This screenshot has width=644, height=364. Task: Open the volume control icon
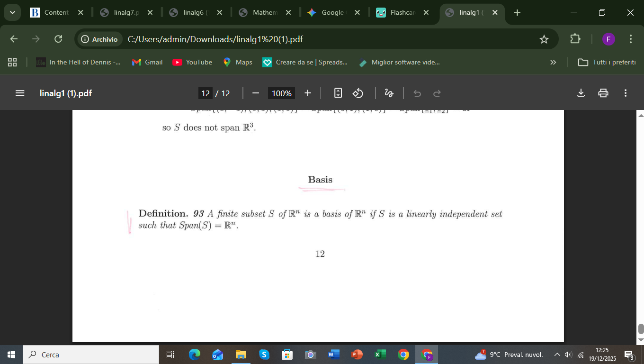tap(569, 355)
